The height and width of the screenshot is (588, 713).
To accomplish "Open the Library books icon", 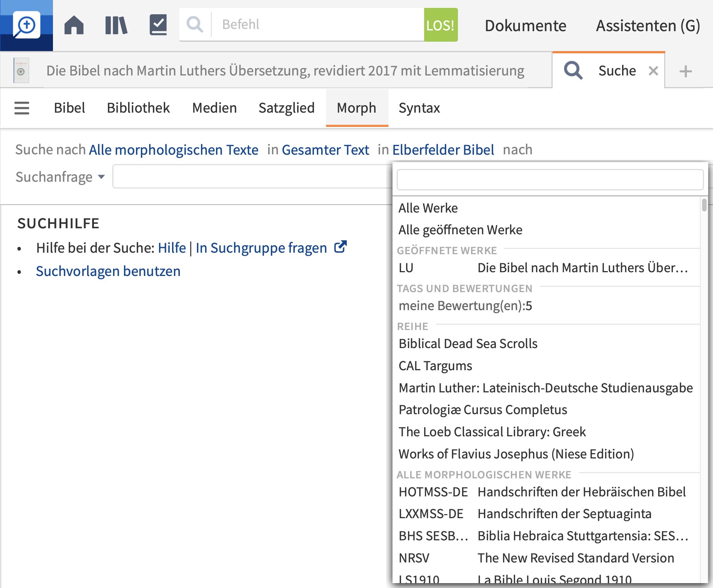I will [116, 25].
